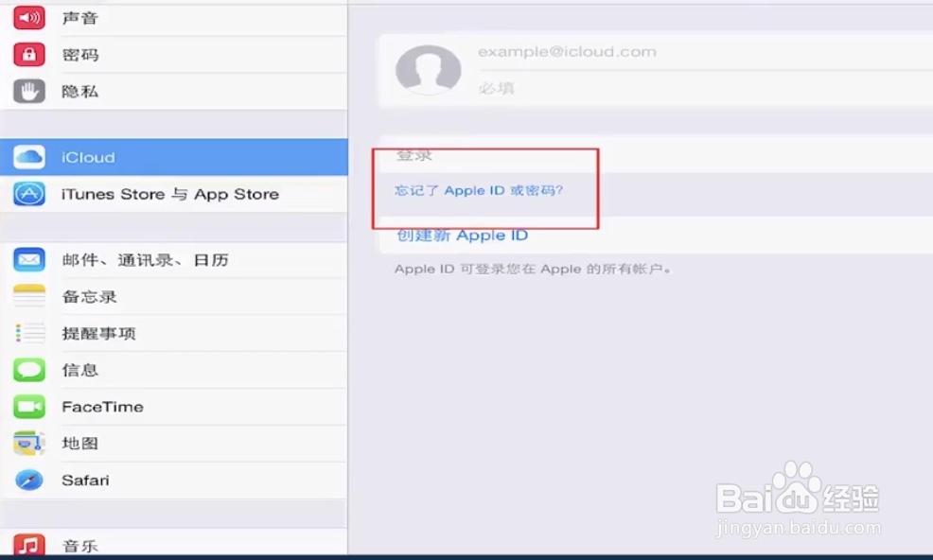Tap the Safari compass icon
933x560 pixels.
click(x=28, y=481)
